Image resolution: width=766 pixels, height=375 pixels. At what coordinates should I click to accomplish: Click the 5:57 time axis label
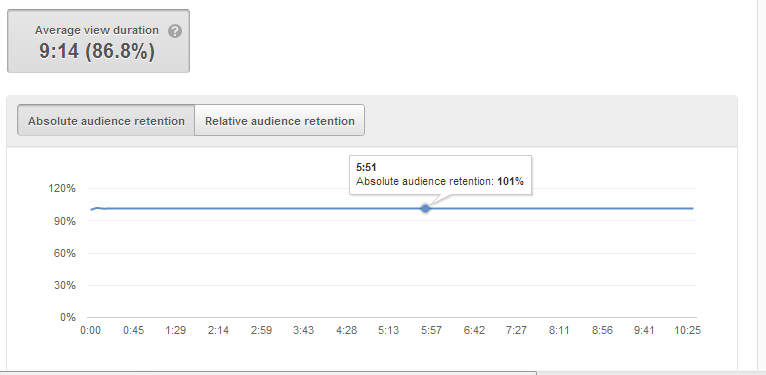pos(431,331)
